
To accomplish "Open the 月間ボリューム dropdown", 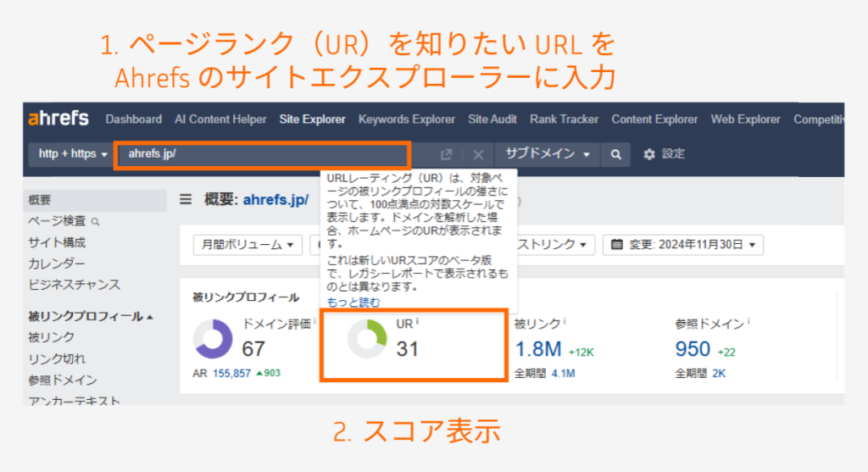I will point(248,245).
